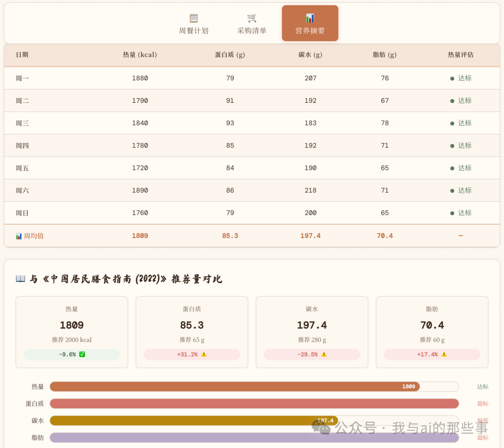Image resolution: width=504 pixels, height=448 pixels.
Task: Click the open book icon beside 推荐量对比 heading
Action: point(20,278)
